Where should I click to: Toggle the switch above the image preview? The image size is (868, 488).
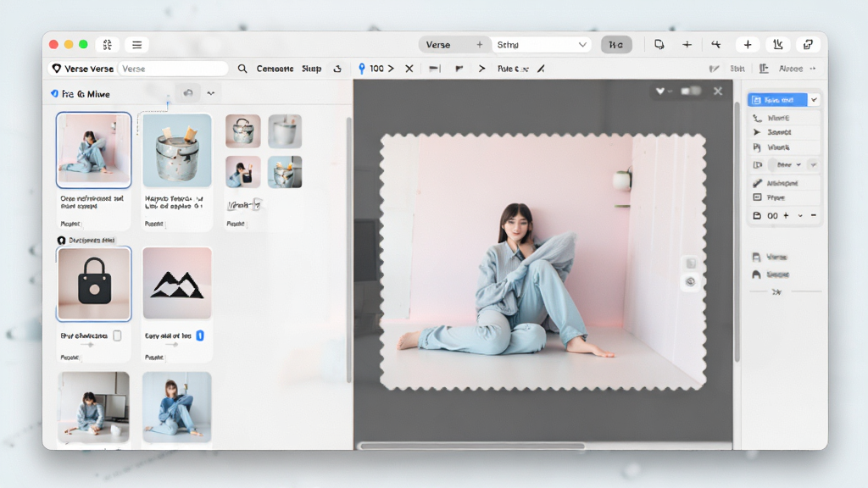click(x=691, y=91)
